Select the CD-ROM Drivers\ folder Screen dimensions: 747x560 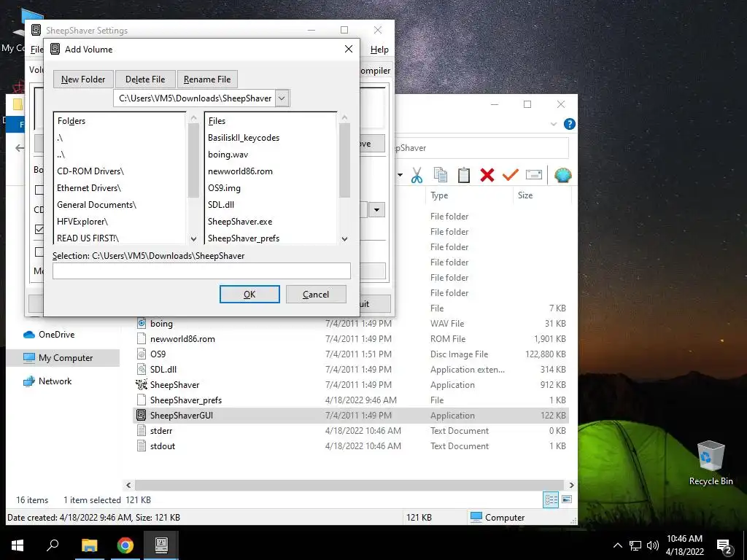tap(90, 171)
